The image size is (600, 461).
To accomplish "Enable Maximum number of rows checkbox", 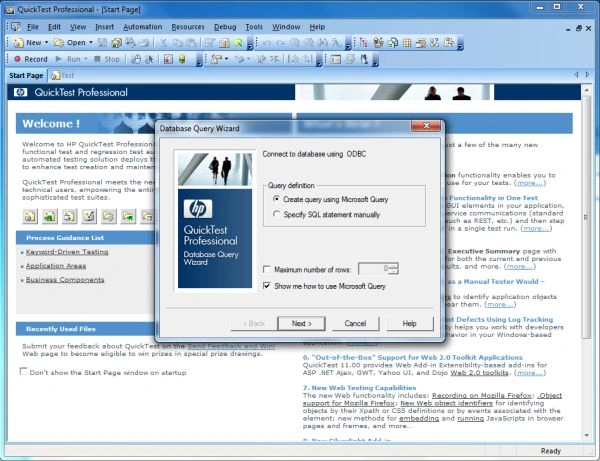I will click(x=267, y=269).
